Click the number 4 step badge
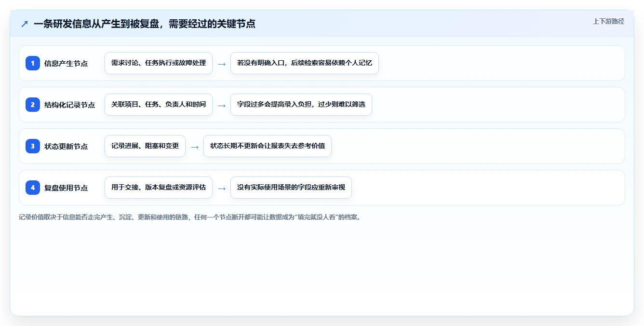The image size is (644, 326). click(33, 188)
